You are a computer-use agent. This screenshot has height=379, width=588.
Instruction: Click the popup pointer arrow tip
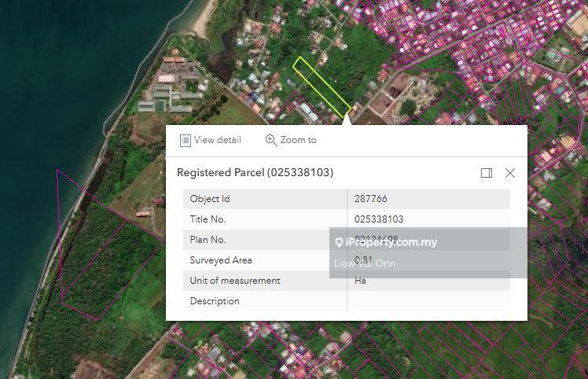[x=347, y=117]
